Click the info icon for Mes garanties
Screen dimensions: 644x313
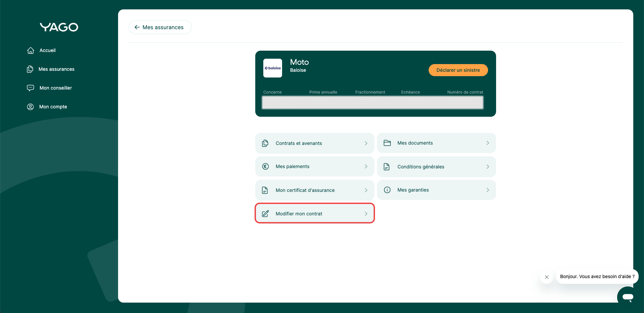pyautogui.click(x=387, y=190)
